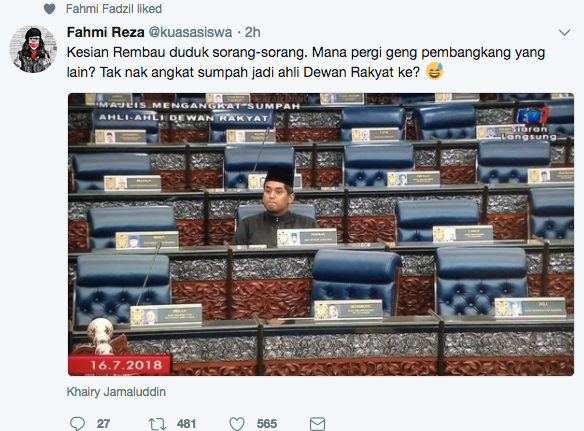584x431 pixels.
Task: Click the sweat-smile emoji in the tweet
Action: coord(434,71)
